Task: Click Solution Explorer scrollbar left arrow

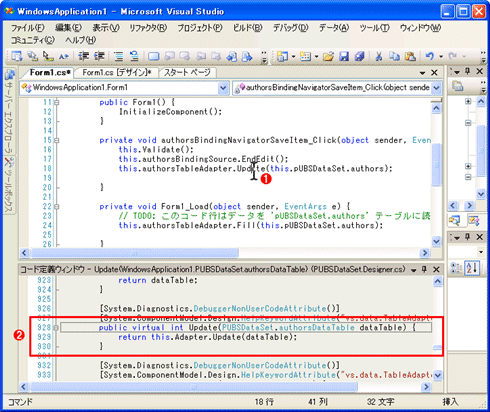Action: tap(453, 205)
